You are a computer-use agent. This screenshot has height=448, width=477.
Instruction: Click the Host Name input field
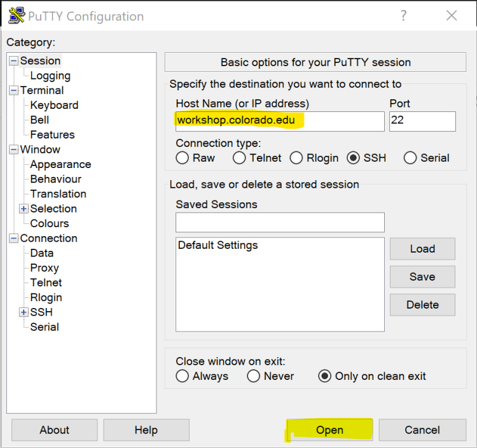(x=280, y=121)
